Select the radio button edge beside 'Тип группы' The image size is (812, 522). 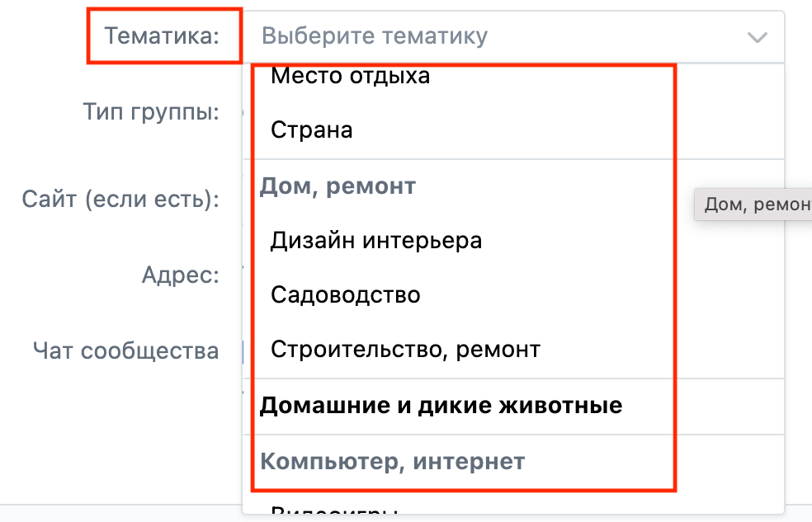pyautogui.click(x=242, y=112)
